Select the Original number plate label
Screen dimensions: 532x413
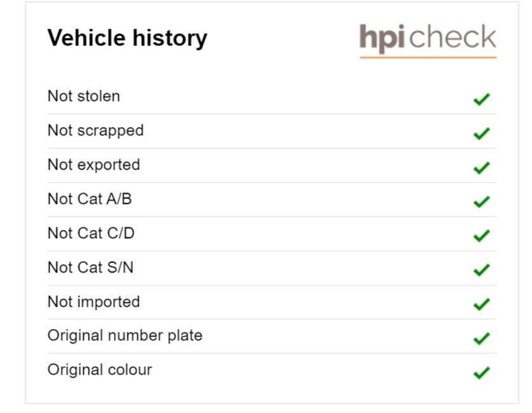125,335
